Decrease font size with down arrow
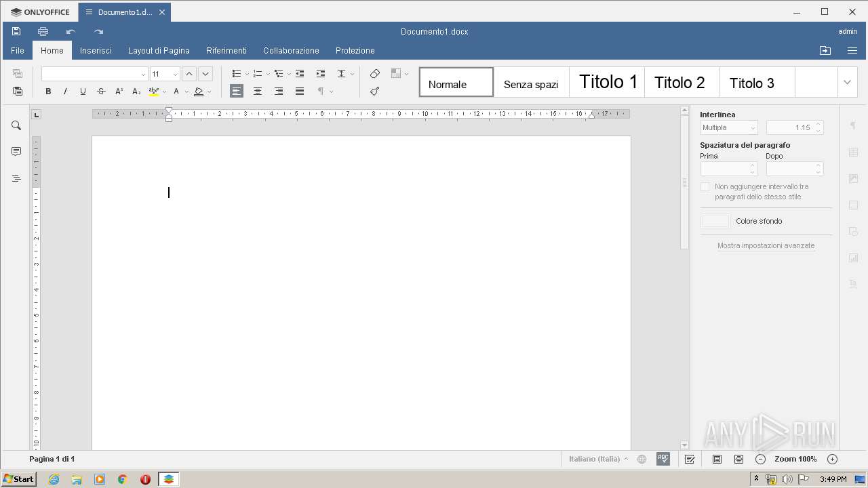 (x=205, y=74)
